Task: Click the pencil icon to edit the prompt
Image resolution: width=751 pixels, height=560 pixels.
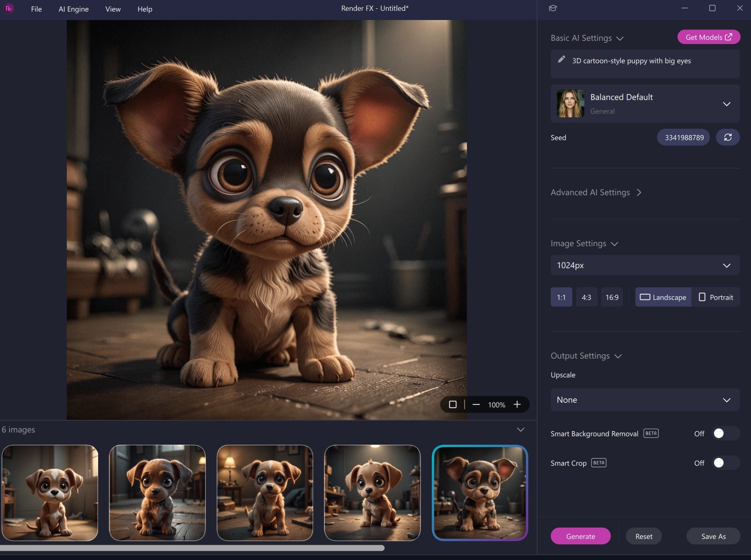Action: tap(562, 60)
